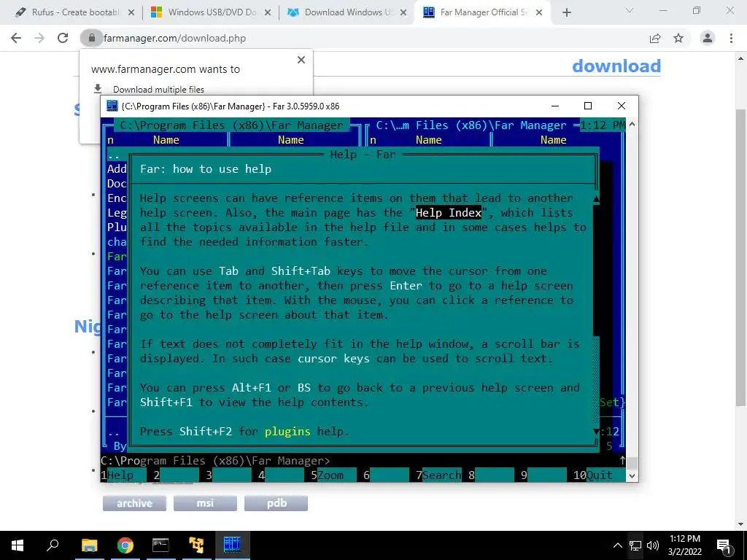Click the right panel path header

click(471, 125)
